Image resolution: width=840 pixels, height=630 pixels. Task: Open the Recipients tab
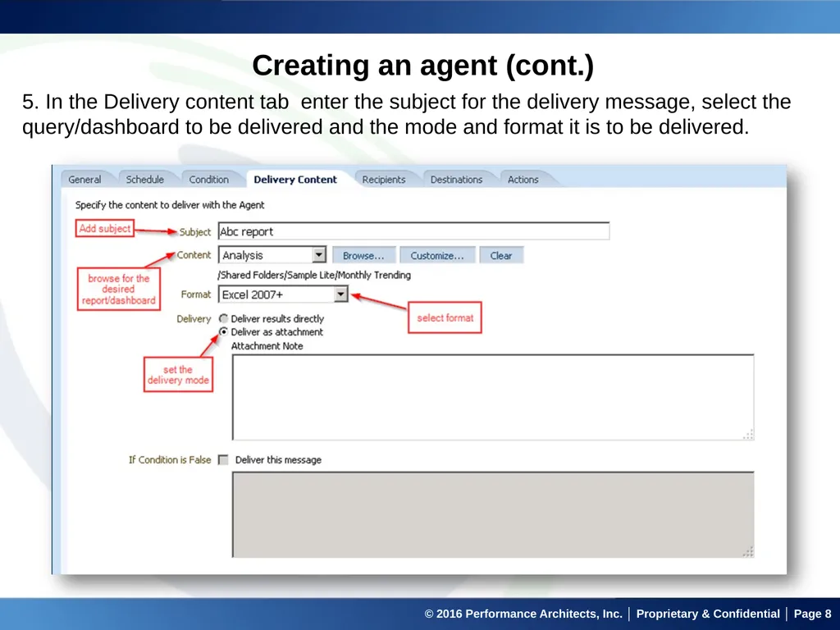click(384, 180)
